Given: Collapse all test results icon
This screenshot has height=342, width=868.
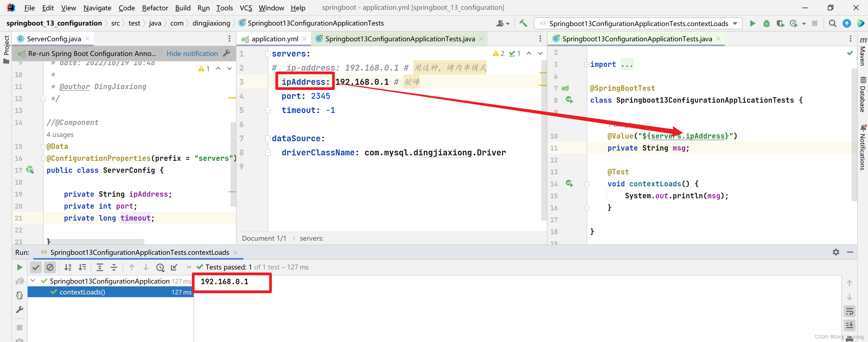Looking at the screenshot, I should (x=114, y=267).
